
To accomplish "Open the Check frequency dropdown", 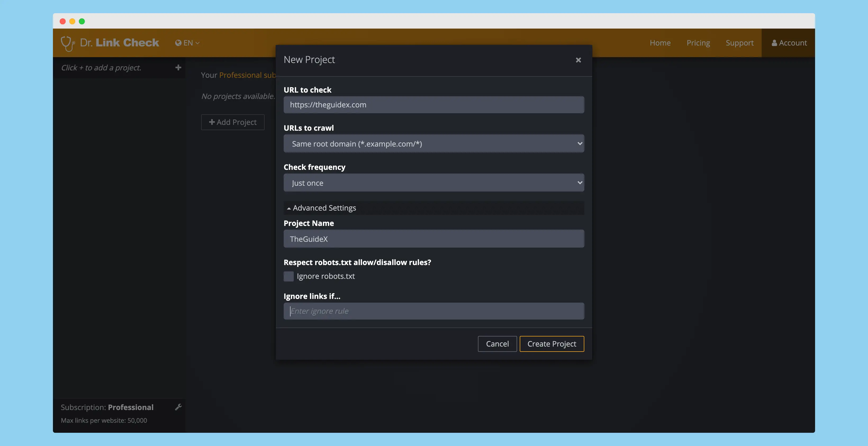I will tap(434, 183).
